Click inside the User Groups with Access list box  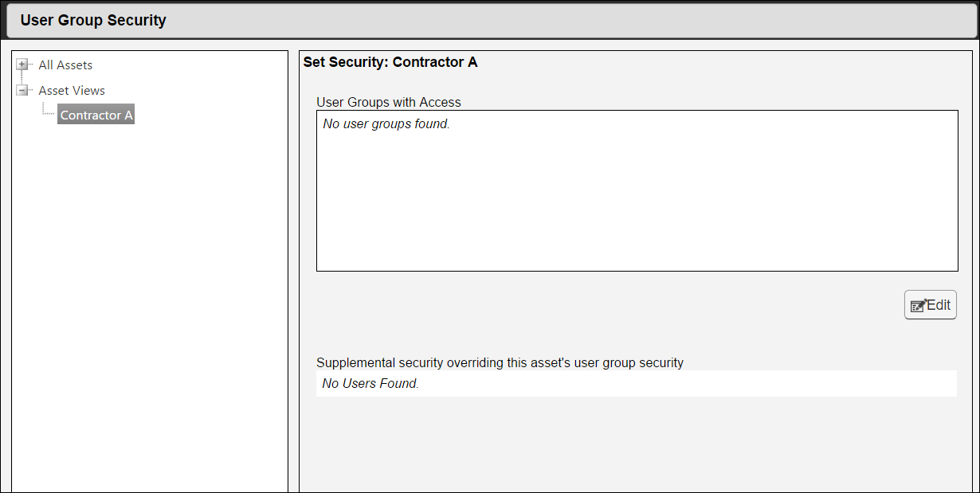[x=637, y=207]
